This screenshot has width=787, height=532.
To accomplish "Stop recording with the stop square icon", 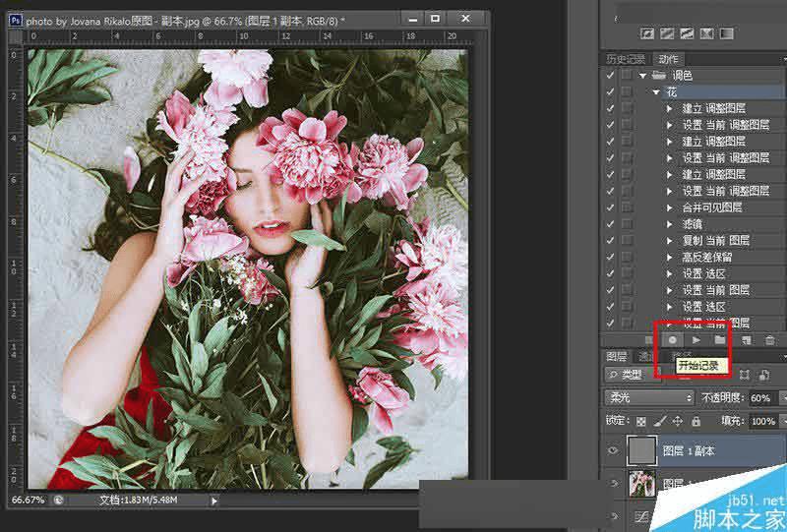I will pyautogui.click(x=649, y=340).
